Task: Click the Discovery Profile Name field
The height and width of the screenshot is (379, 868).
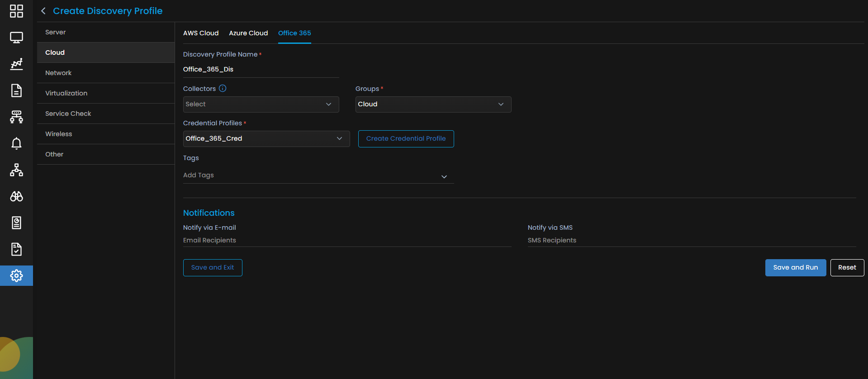Action: (261, 69)
